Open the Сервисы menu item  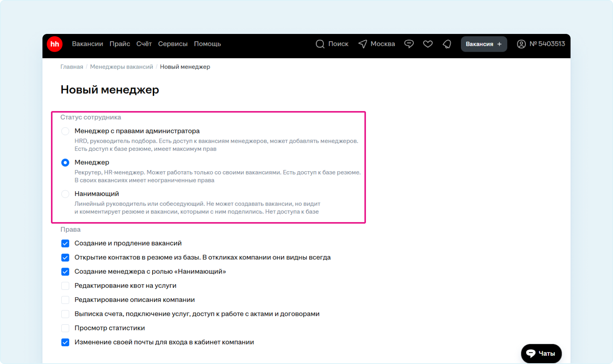pos(173,44)
